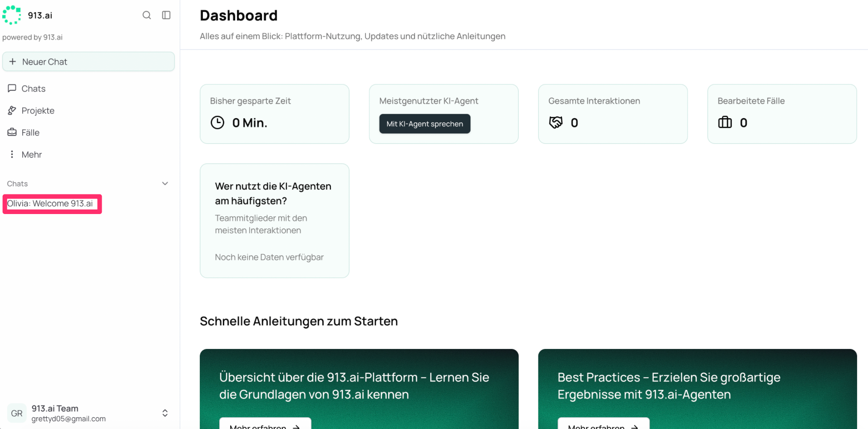Click the powered by 913.ai text
The image size is (868, 429).
[32, 37]
